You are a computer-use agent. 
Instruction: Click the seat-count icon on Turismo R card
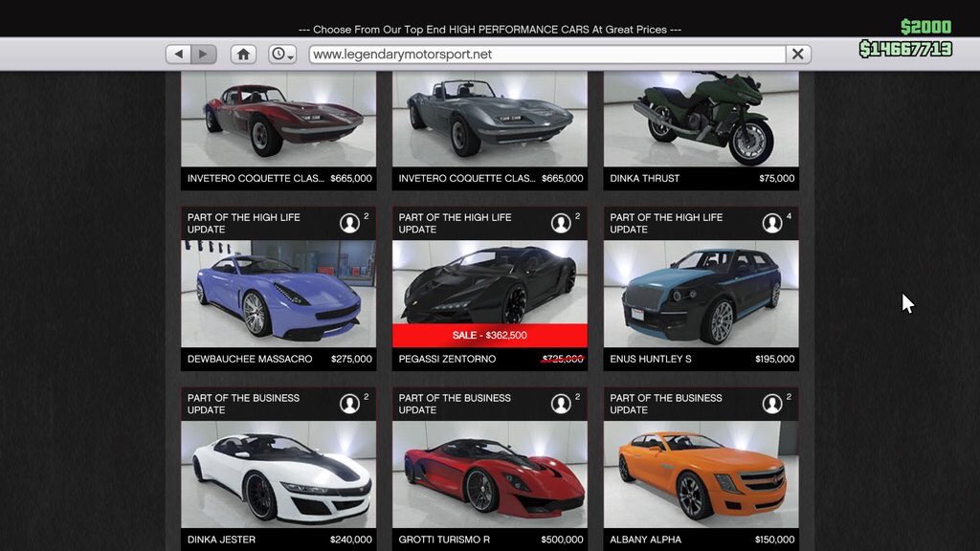click(x=561, y=404)
